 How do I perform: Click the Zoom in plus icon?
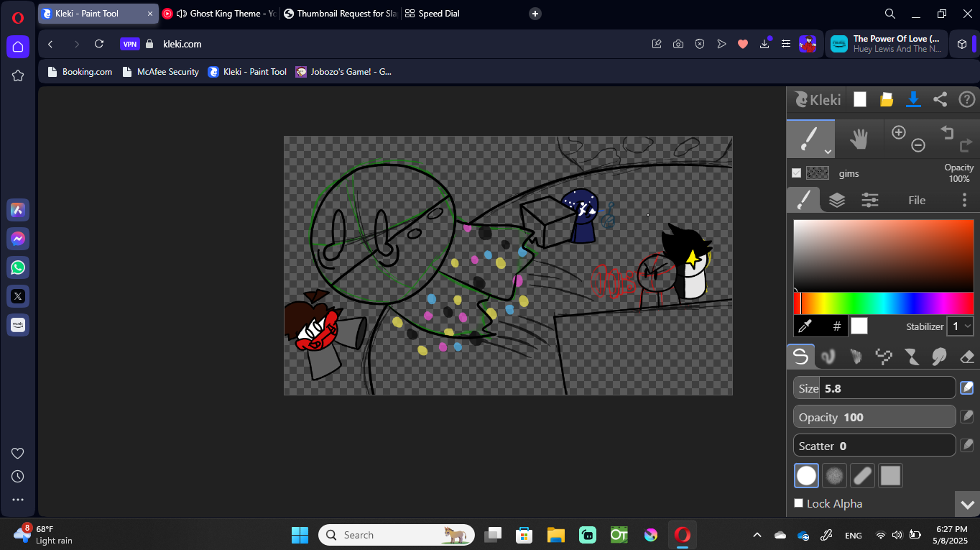click(x=898, y=132)
